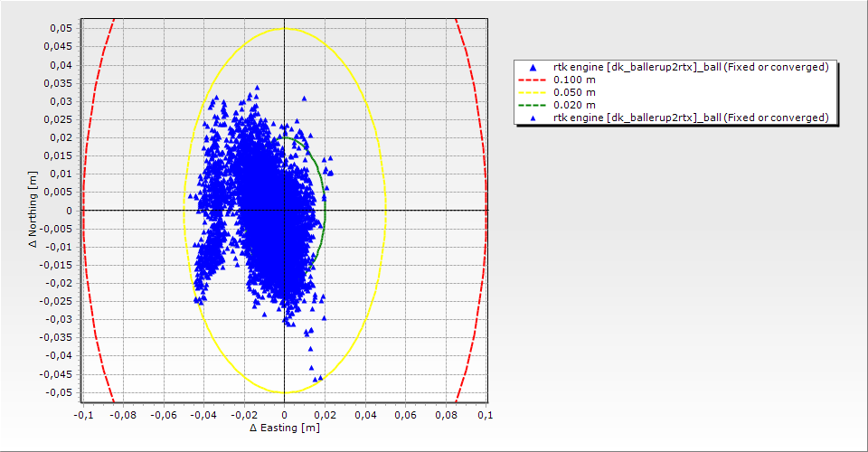Select last rtk engine legend label
This screenshot has width=868, height=452.
[691, 118]
